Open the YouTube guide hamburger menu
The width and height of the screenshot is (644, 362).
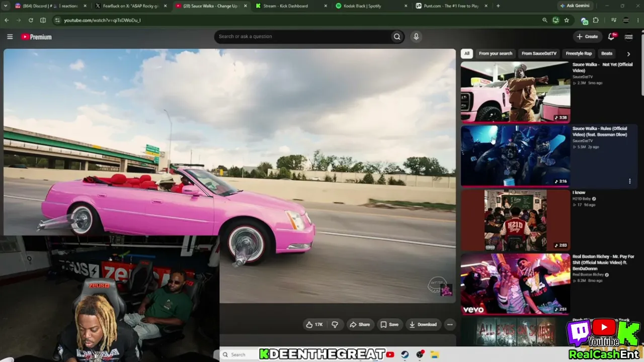pyautogui.click(x=10, y=37)
